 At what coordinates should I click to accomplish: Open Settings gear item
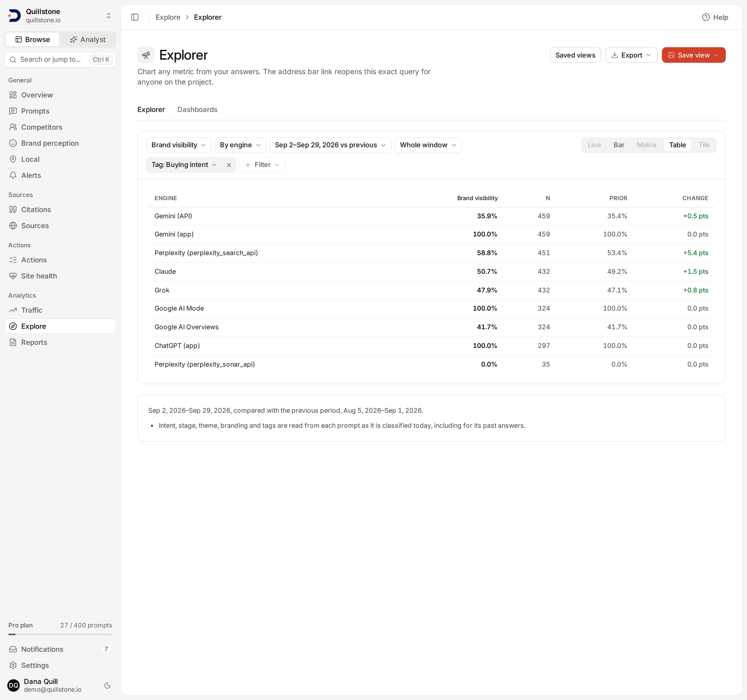click(x=60, y=666)
